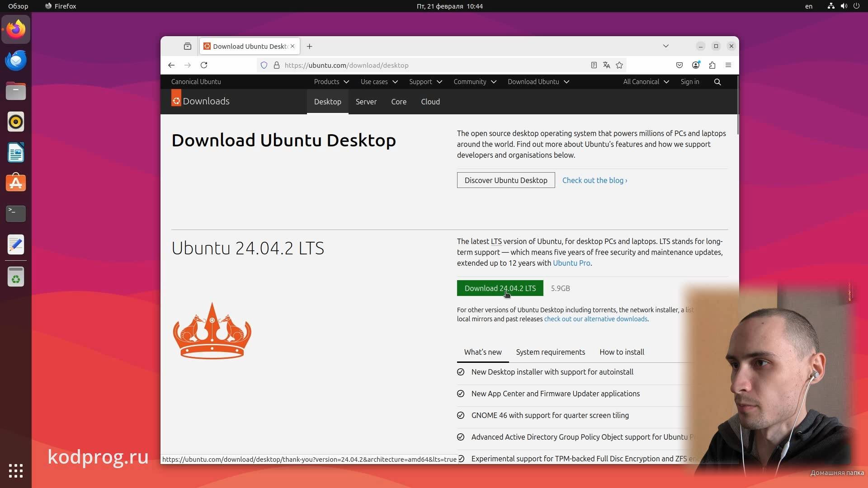
Task: Open the Ubuntu site search
Action: tap(717, 82)
